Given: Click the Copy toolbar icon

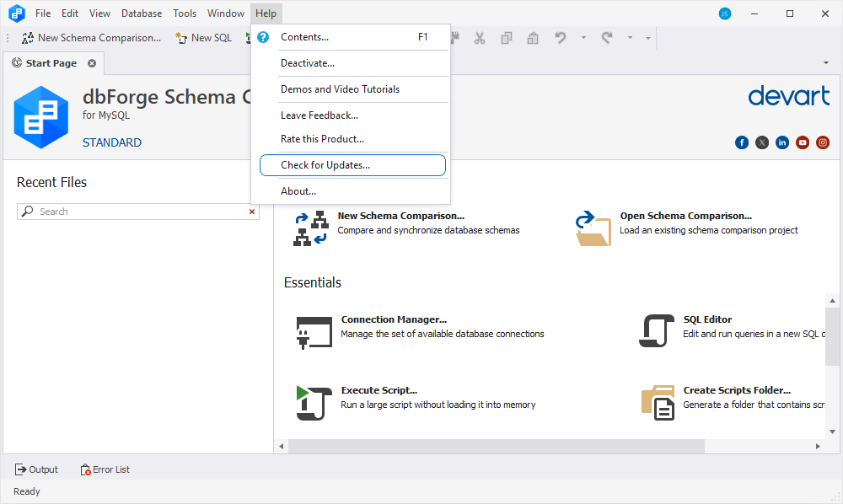Looking at the screenshot, I should 506,38.
